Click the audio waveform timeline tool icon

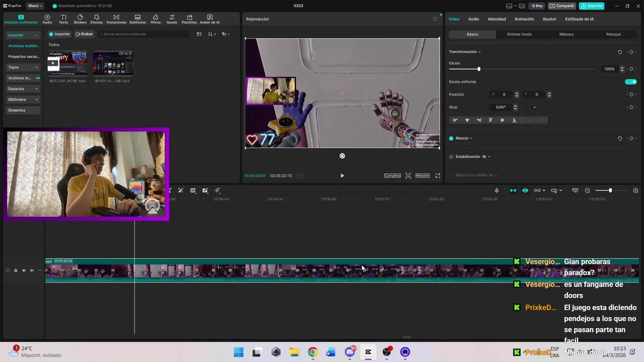pos(217,191)
